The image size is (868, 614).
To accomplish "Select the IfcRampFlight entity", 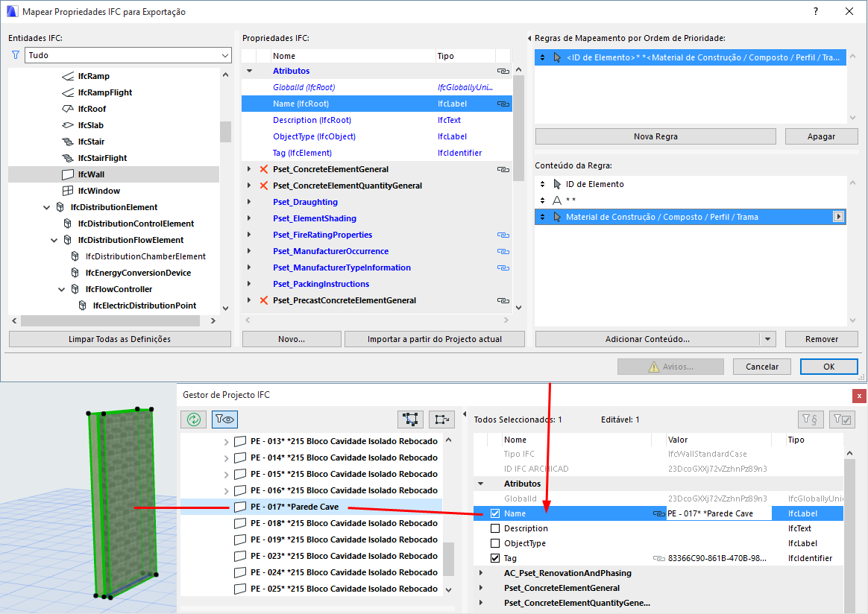I will [x=104, y=92].
